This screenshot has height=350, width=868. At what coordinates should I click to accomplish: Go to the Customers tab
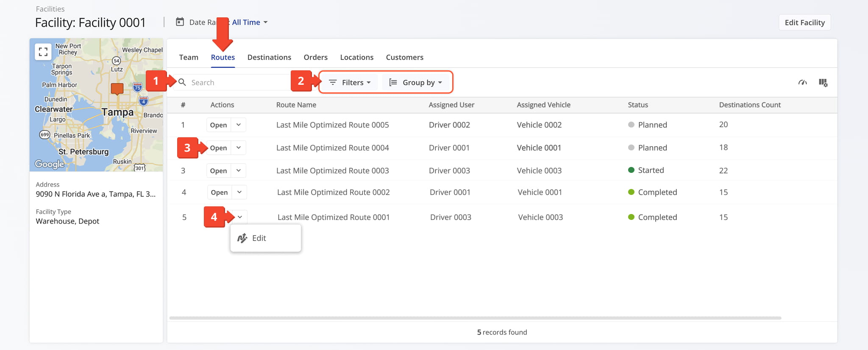404,57
